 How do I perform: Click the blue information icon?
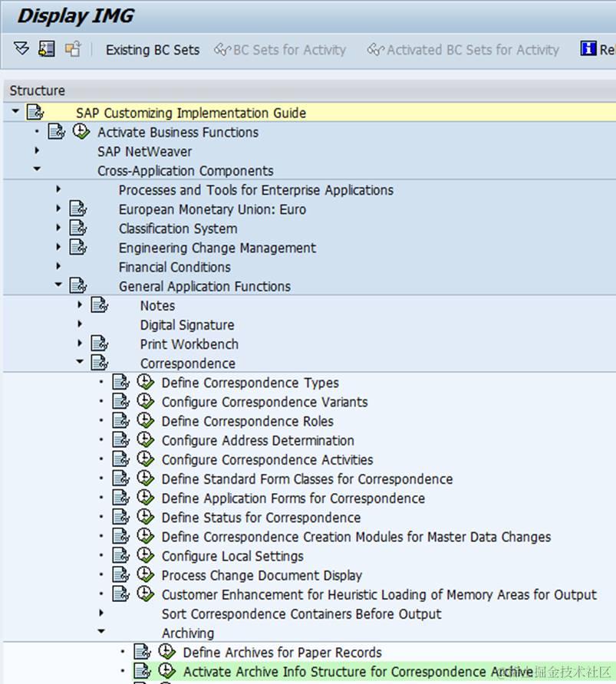588,48
